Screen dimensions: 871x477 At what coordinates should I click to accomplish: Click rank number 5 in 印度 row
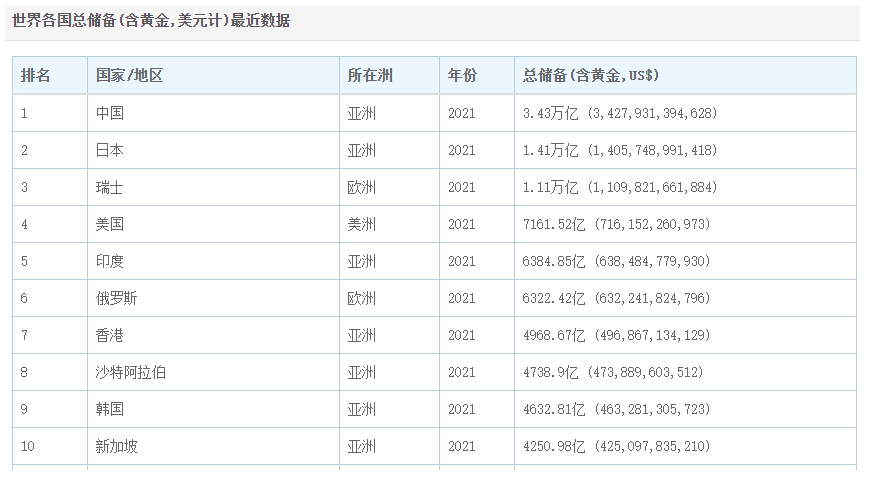24,261
